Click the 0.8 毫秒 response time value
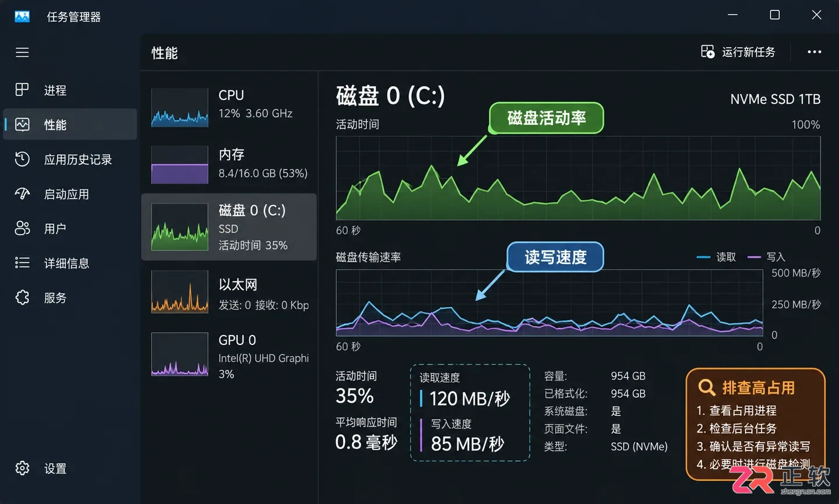This screenshot has width=839, height=504. (x=366, y=442)
